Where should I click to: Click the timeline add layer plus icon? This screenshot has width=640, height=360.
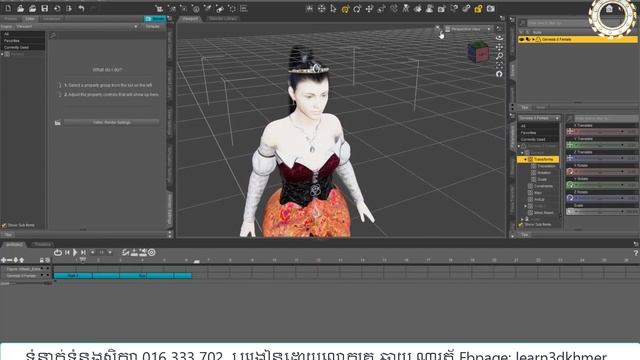pyautogui.click(x=4, y=260)
